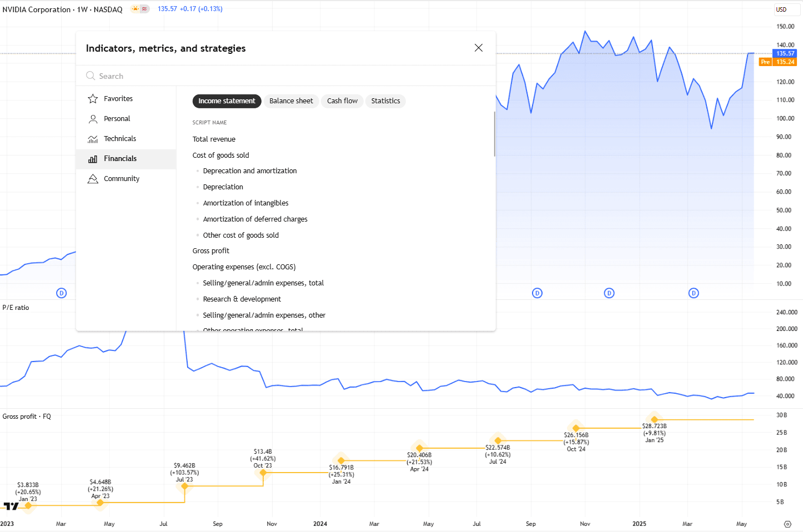803x532 pixels.
Task: Click the indicator list scrollbar
Action: point(494,134)
